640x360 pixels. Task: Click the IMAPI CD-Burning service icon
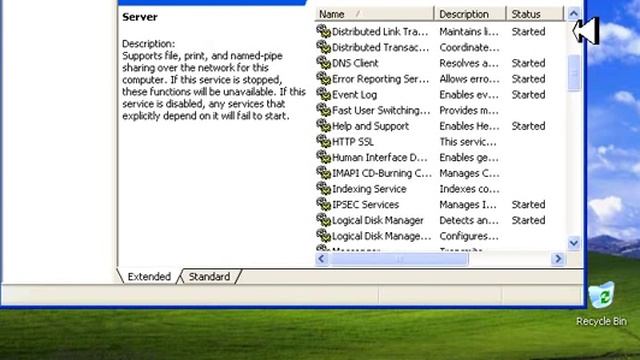tap(323, 173)
